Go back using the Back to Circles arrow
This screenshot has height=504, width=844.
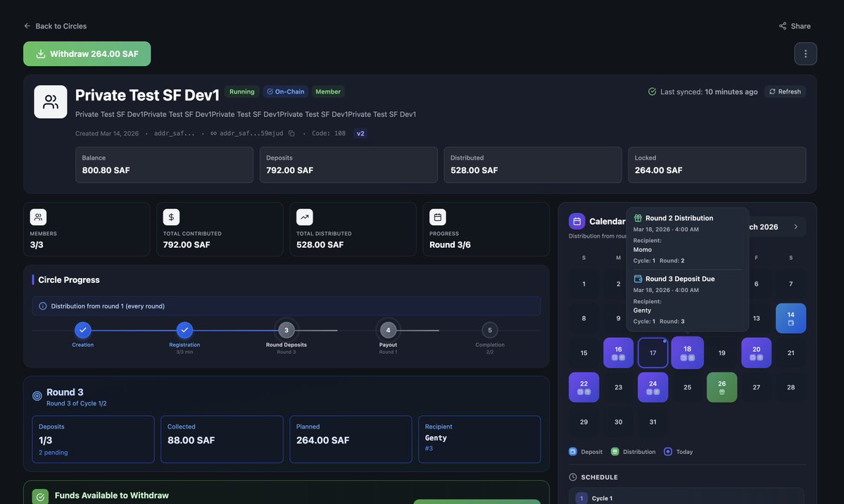click(x=27, y=26)
